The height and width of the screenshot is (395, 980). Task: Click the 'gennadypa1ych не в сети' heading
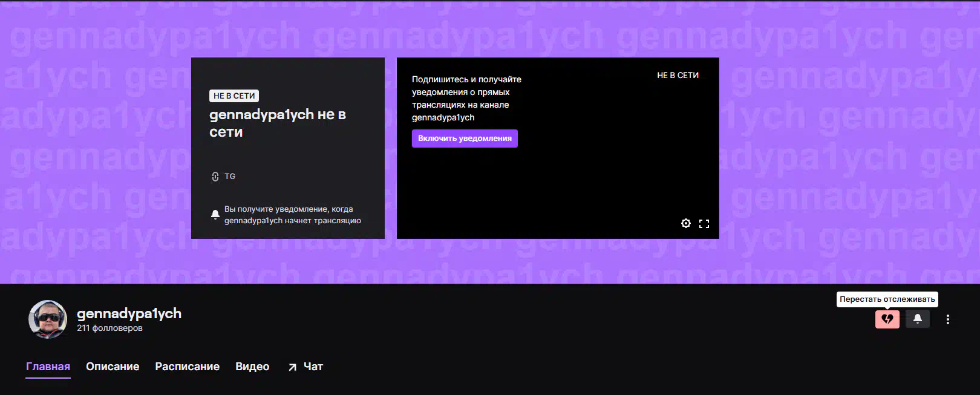[x=278, y=123]
